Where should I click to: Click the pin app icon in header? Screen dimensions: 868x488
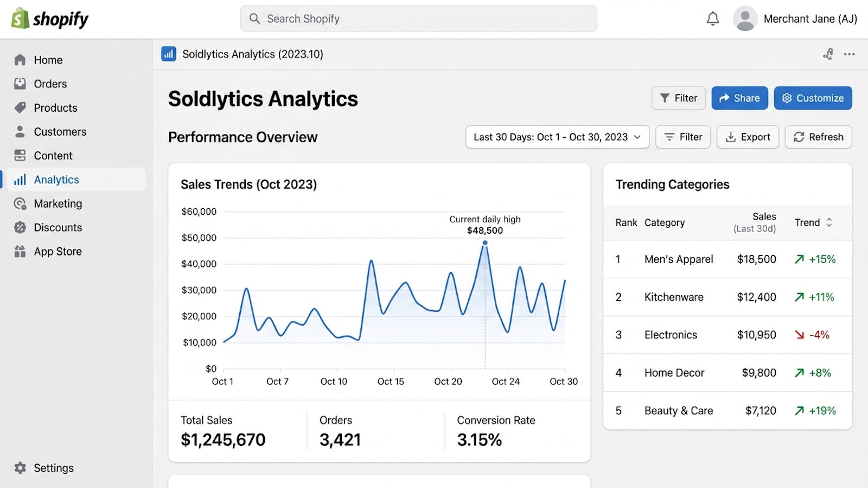pos(828,54)
